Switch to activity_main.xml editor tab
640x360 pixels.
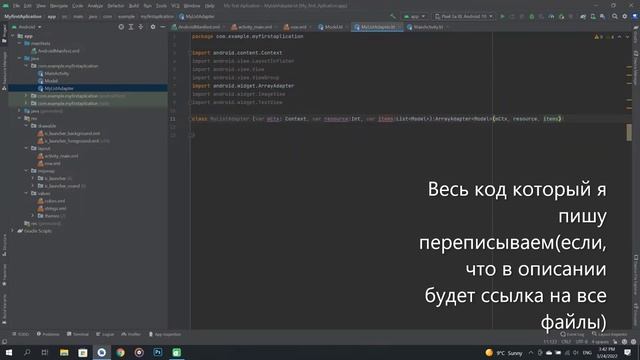255,27
